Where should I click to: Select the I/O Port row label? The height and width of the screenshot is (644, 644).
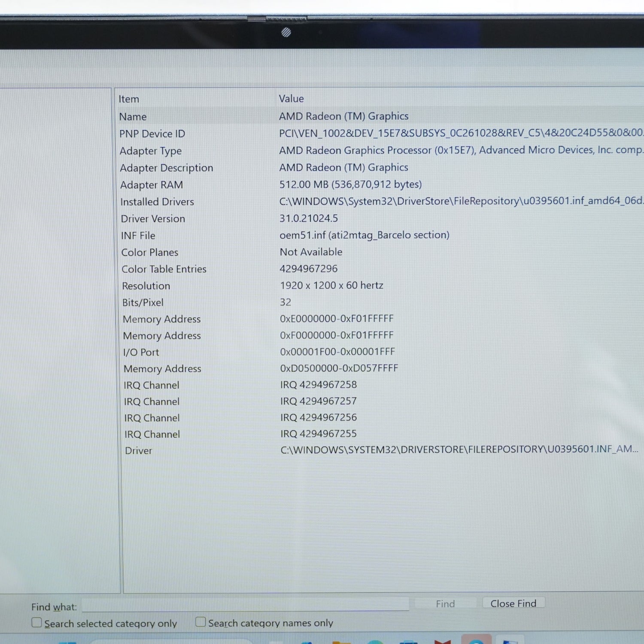141,352
